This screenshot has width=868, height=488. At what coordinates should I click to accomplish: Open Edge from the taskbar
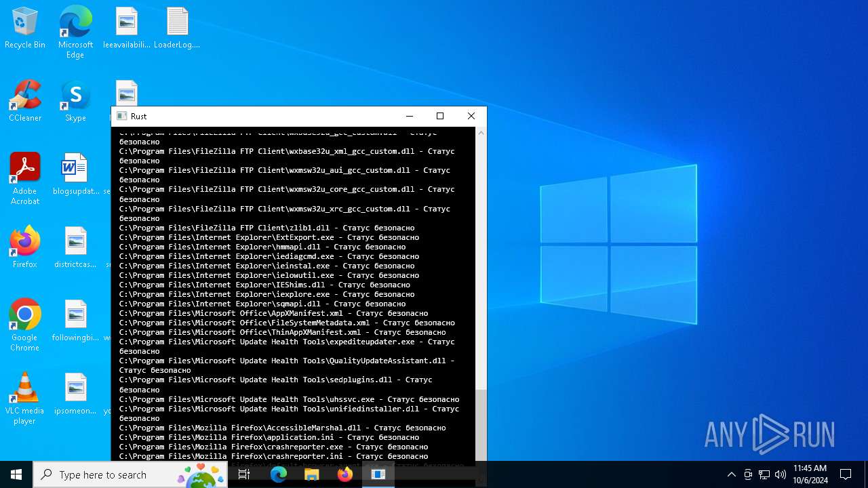point(278,474)
